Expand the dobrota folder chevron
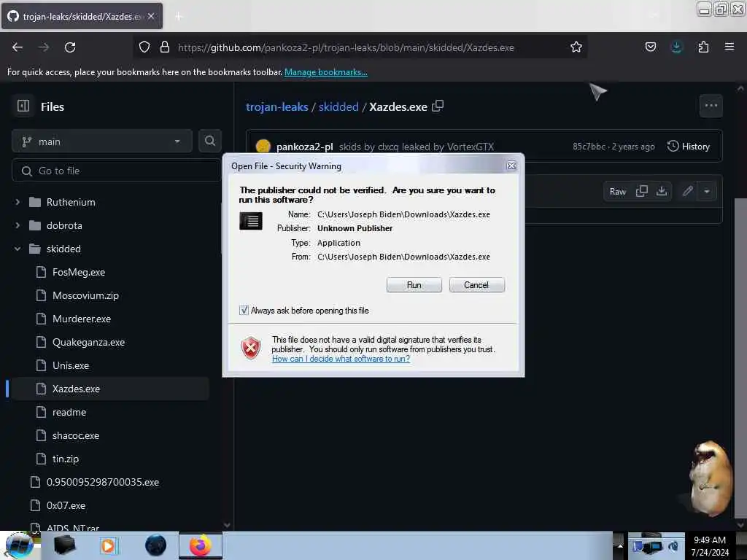The image size is (747, 560). coord(18,225)
